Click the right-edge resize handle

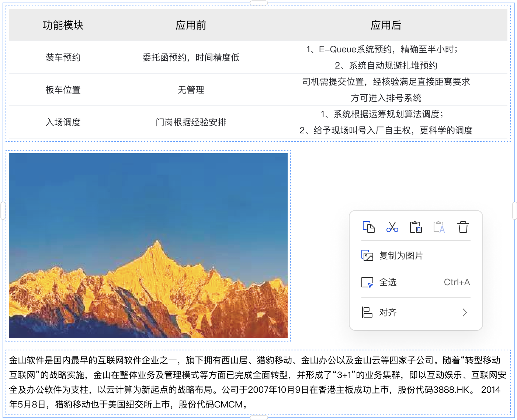515,211
